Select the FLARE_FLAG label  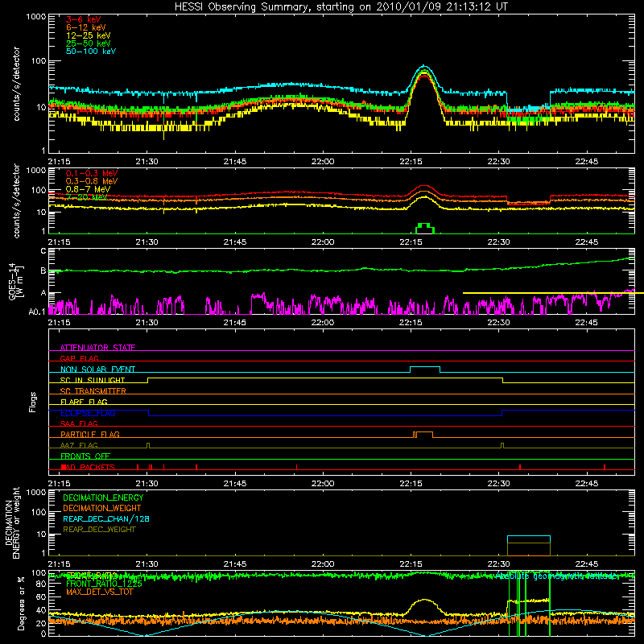pos(84,402)
